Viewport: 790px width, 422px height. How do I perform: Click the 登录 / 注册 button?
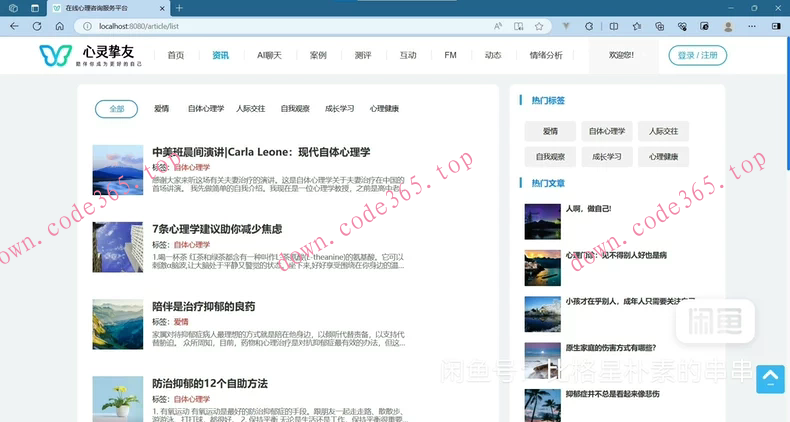point(697,55)
